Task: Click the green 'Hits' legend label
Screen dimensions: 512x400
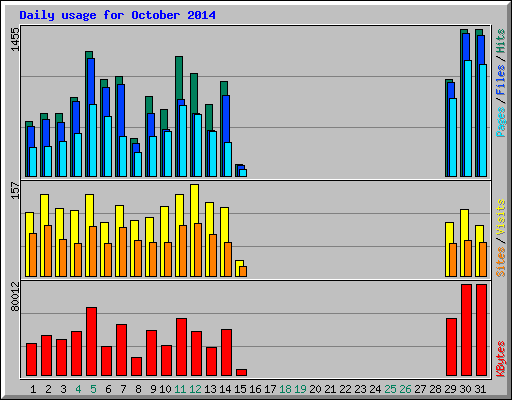Action: point(501,41)
